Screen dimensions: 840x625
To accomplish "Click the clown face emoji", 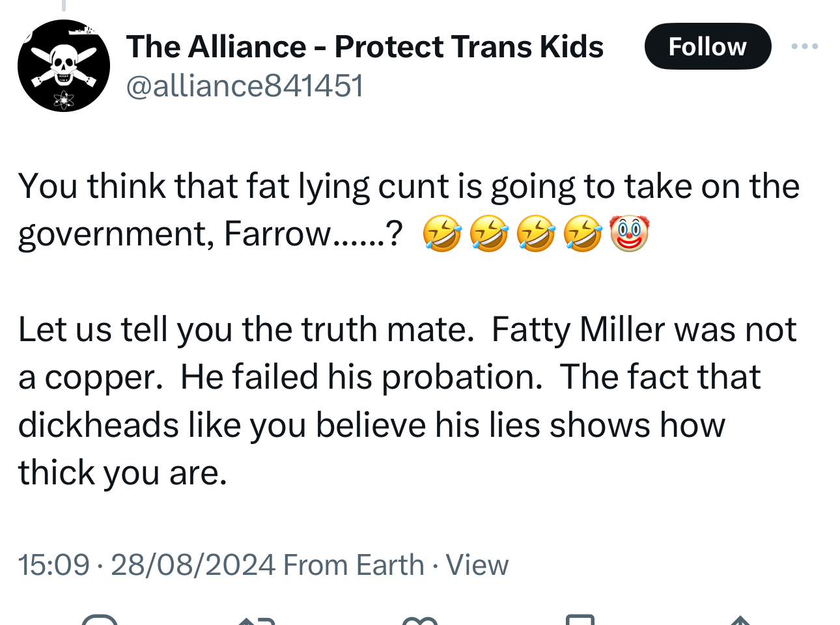I will point(629,234).
